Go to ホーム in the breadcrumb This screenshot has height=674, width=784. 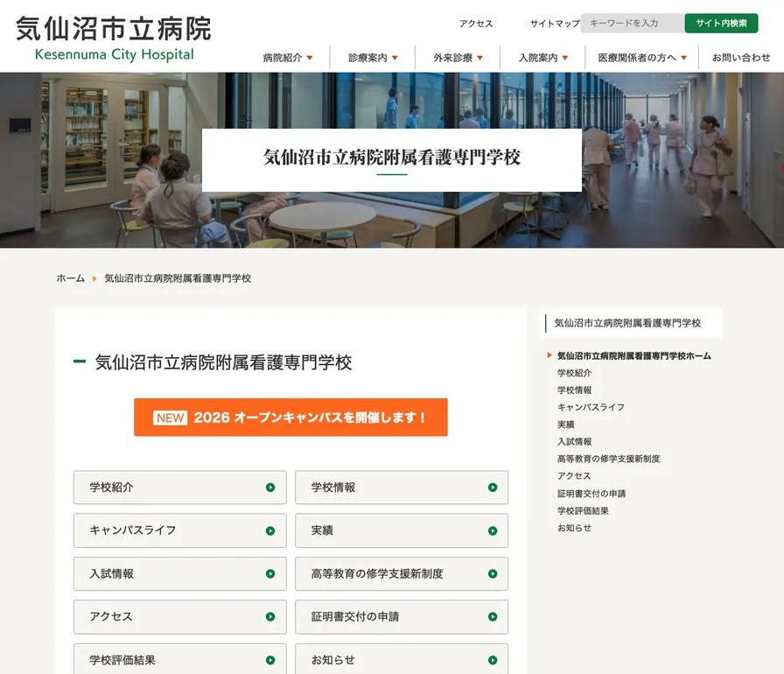tap(71, 278)
